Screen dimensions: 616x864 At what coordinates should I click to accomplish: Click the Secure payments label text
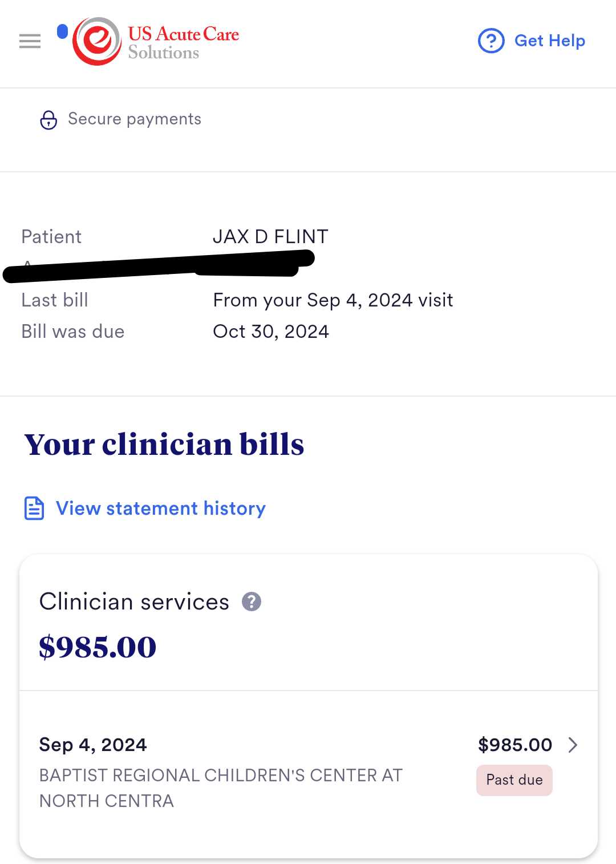coord(135,119)
